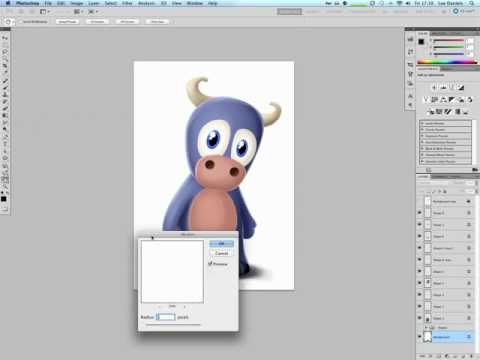Expand the Channel Mixer Presets list

(x=423, y=155)
